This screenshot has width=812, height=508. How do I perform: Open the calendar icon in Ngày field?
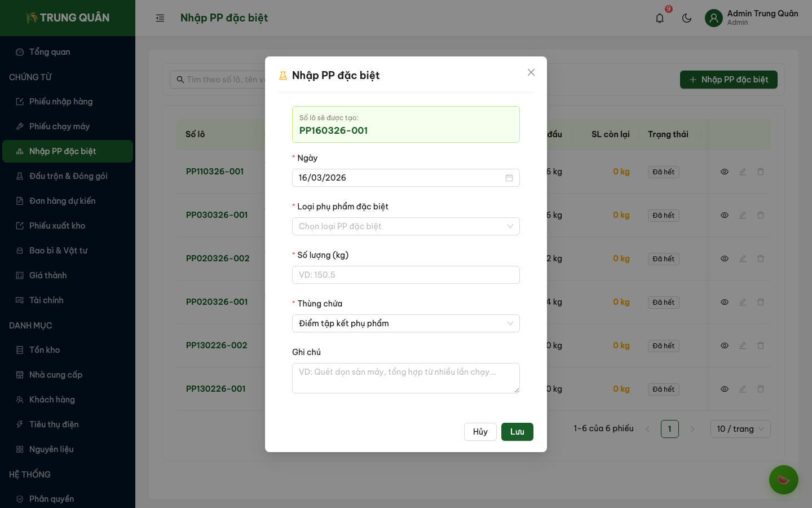pos(509,178)
